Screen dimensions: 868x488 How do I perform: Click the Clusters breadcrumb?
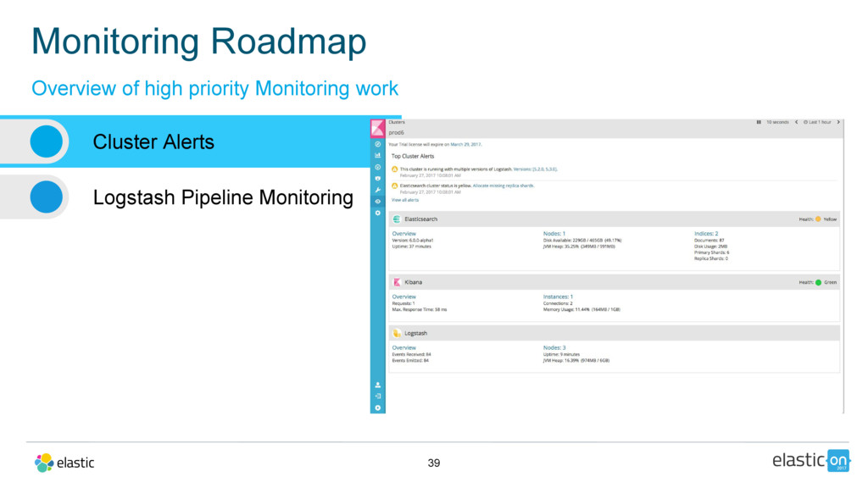coord(397,122)
